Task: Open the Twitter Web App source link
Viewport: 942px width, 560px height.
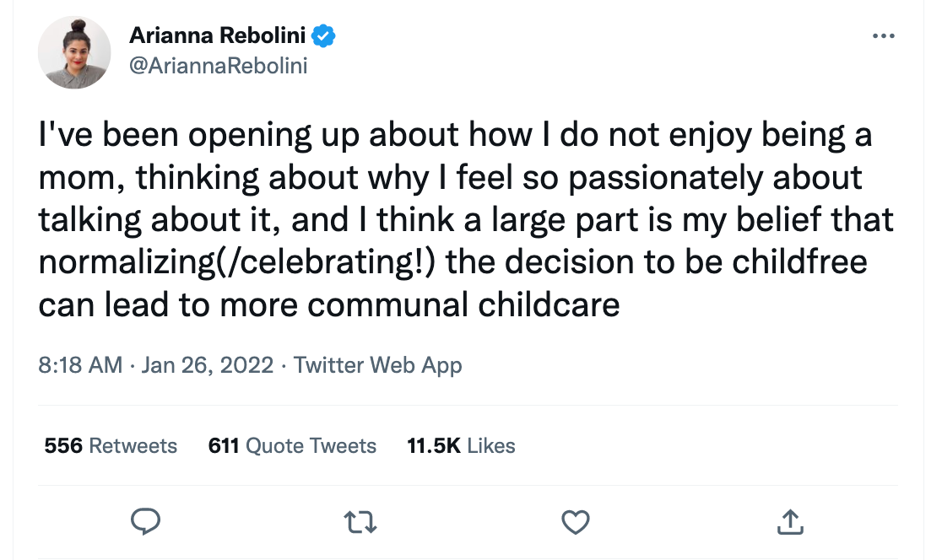Action: (x=377, y=365)
